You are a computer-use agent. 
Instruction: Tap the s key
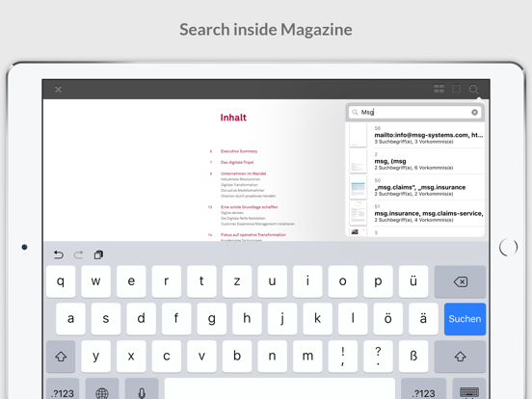pyautogui.click(x=105, y=319)
